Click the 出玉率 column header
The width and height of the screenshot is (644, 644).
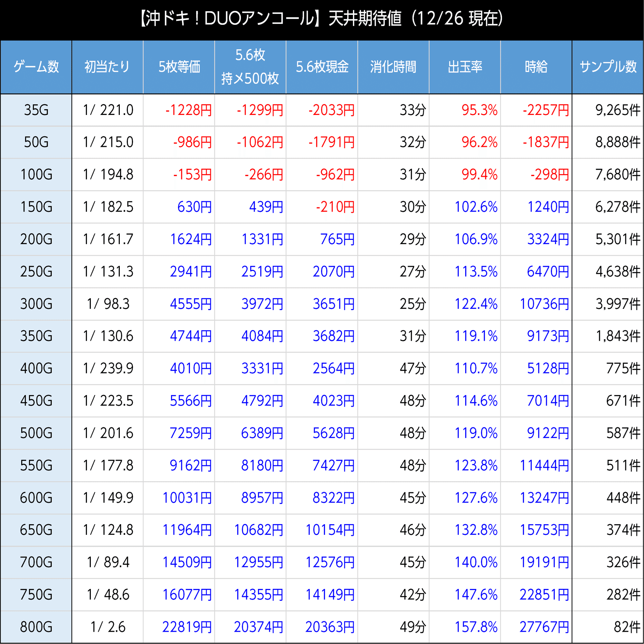point(465,67)
